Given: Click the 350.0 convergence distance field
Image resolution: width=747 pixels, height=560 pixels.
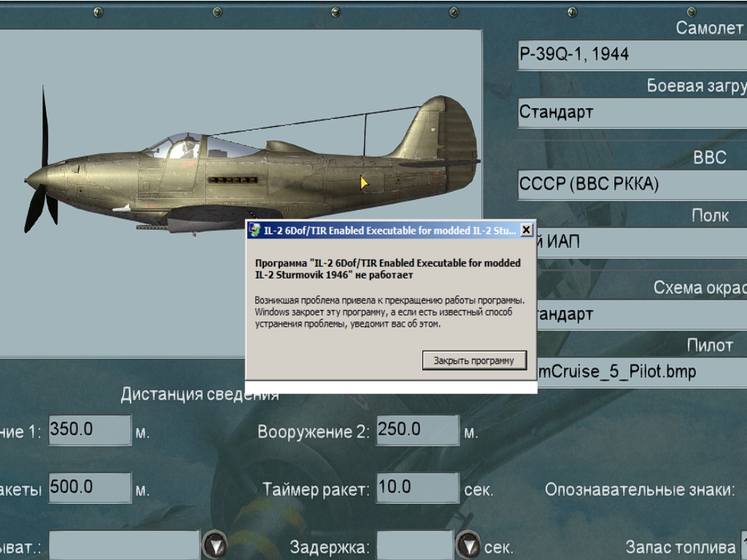Looking at the screenshot, I should tap(90, 430).
